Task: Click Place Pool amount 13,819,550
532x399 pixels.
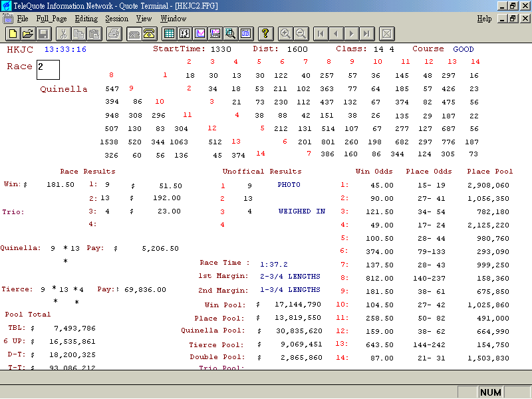Action: 297,318
